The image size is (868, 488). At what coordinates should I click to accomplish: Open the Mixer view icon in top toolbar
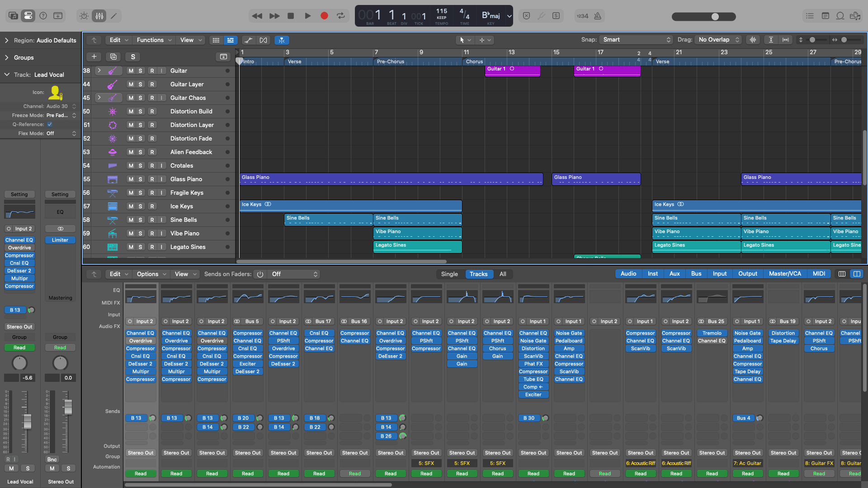point(99,16)
